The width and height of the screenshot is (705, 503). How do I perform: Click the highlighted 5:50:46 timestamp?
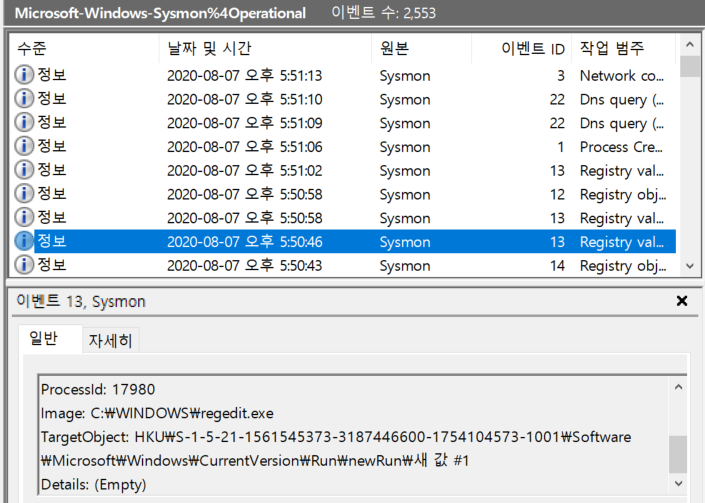coord(245,242)
